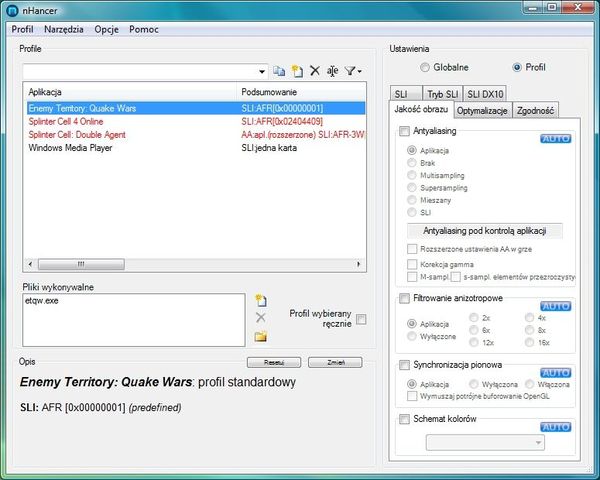The image size is (600, 480).
Task: Select the Jakość obrazu tab
Action: tap(421, 109)
